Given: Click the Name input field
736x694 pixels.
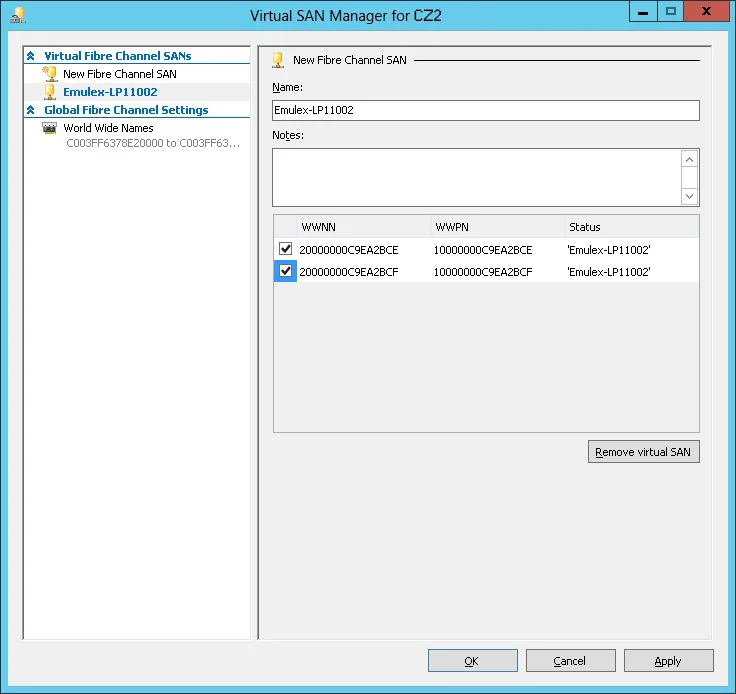Looking at the screenshot, I should click(486, 110).
